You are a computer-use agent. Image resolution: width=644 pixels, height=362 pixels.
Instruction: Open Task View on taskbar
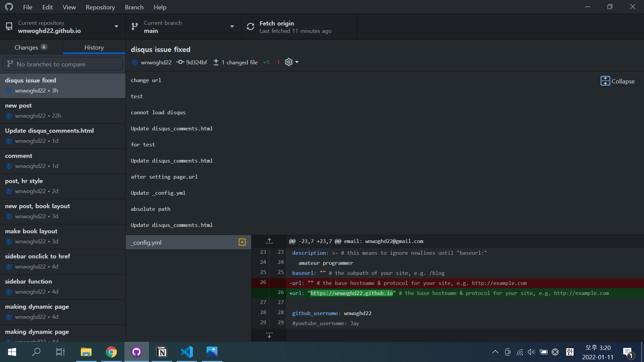pyautogui.click(x=60, y=352)
